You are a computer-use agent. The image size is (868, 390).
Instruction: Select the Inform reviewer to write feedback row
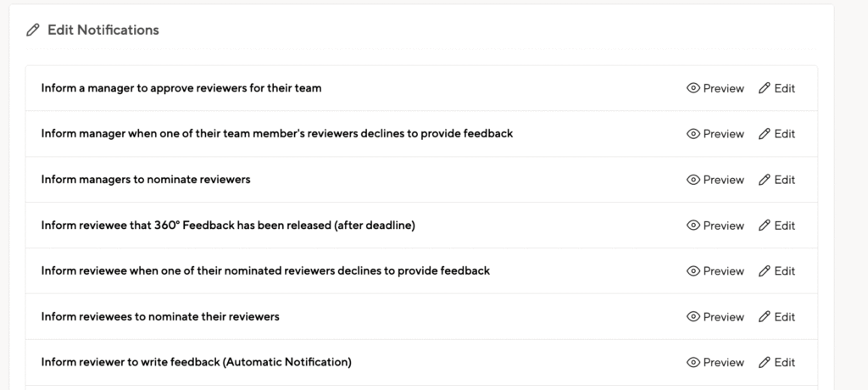(x=421, y=362)
